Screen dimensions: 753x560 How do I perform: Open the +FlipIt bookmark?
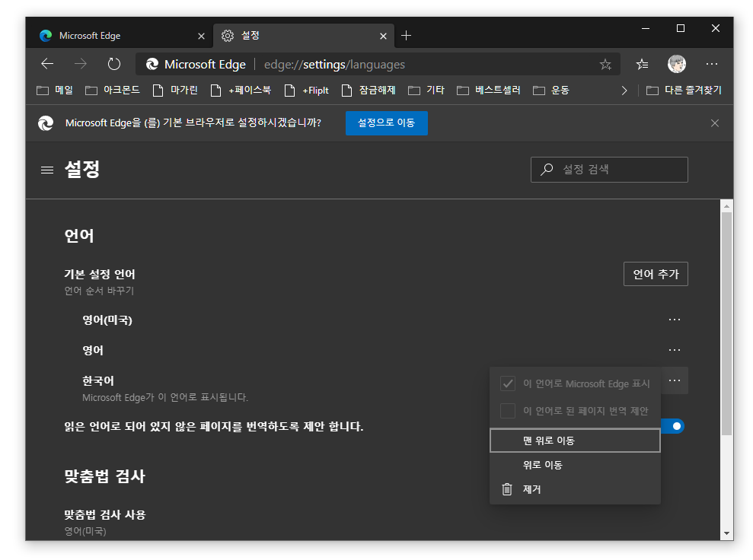pyautogui.click(x=306, y=91)
